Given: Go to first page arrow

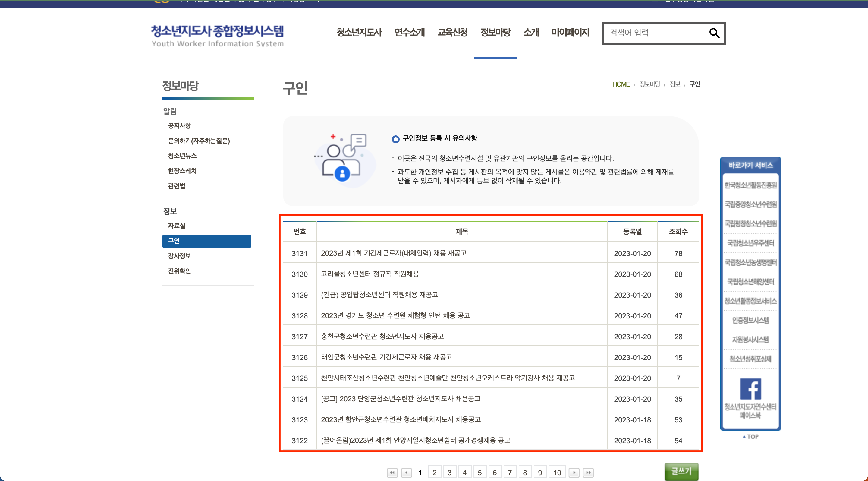Looking at the screenshot, I should [392, 473].
